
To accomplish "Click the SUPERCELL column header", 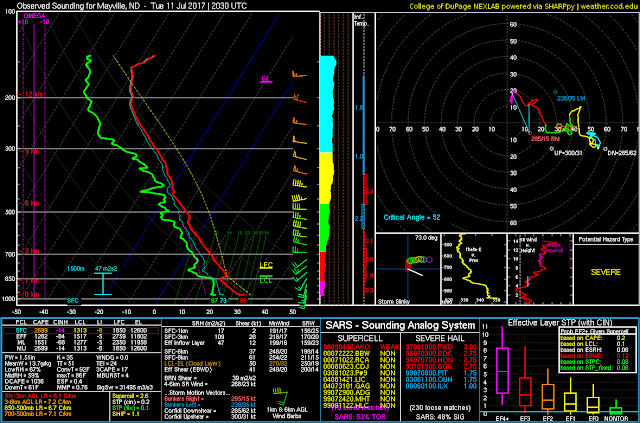I will (360, 338).
